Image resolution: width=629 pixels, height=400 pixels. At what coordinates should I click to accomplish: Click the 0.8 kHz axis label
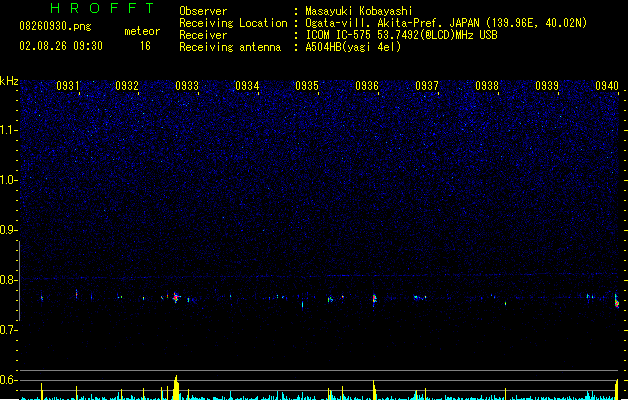[x=8, y=280]
